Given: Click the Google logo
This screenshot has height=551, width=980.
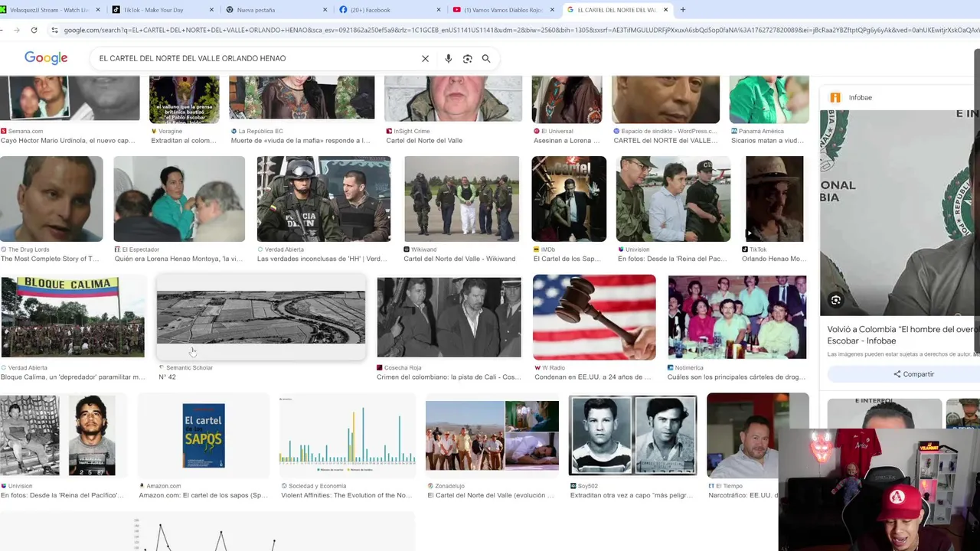Looking at the screenshot, I should pos(46,58).
